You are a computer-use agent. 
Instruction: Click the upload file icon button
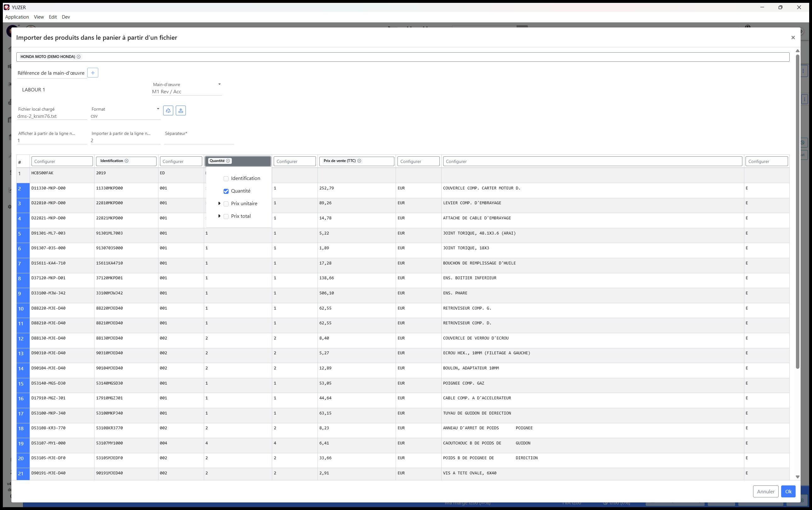point(181,111)
